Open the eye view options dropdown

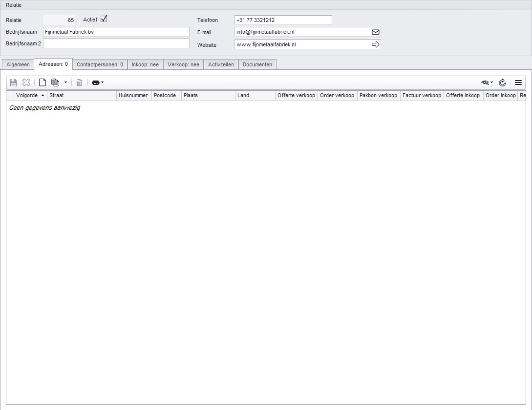click(487, 83)
